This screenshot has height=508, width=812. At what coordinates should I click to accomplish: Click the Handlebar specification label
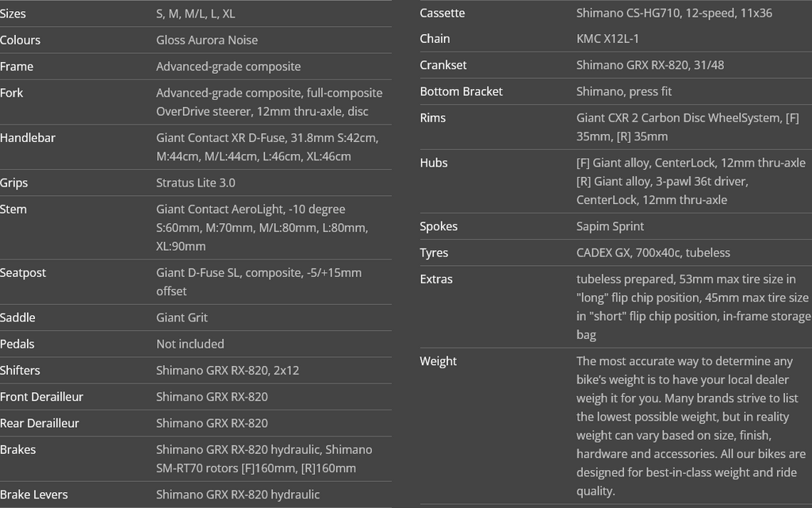(x=28, y=138)
